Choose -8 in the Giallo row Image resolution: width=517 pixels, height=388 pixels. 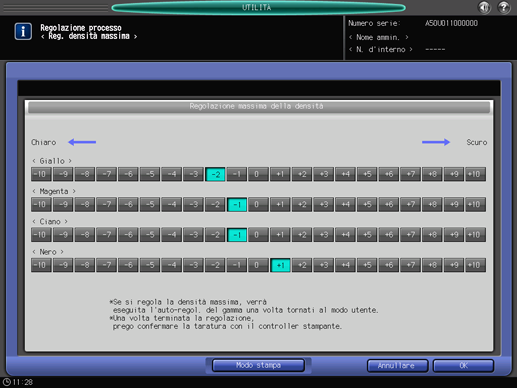tap(85, 174)
